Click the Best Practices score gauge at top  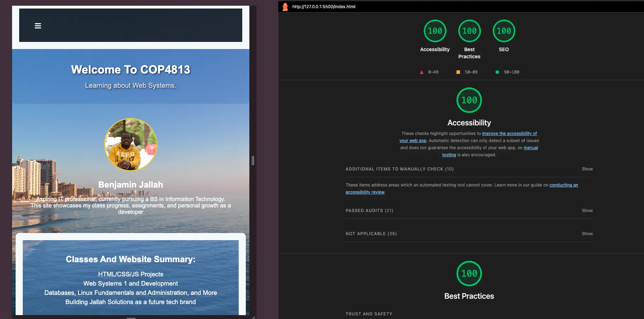pyautogui.click(x=469, y=31)
